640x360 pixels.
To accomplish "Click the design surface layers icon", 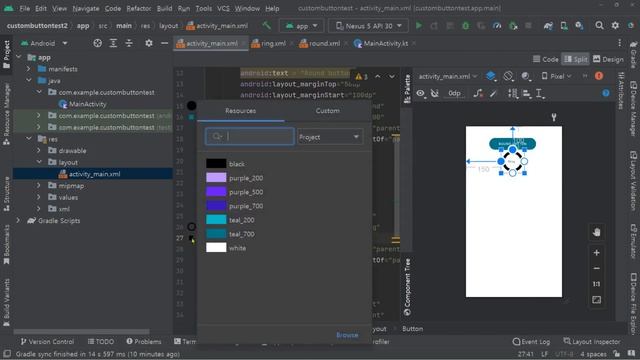I will tap(491, 76).
